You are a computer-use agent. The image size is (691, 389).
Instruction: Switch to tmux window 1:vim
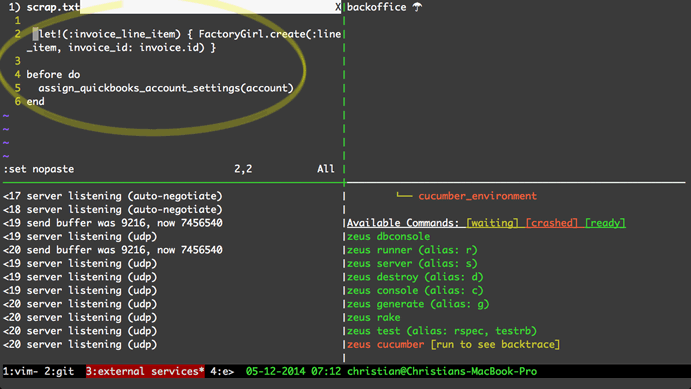pos(20,371)
